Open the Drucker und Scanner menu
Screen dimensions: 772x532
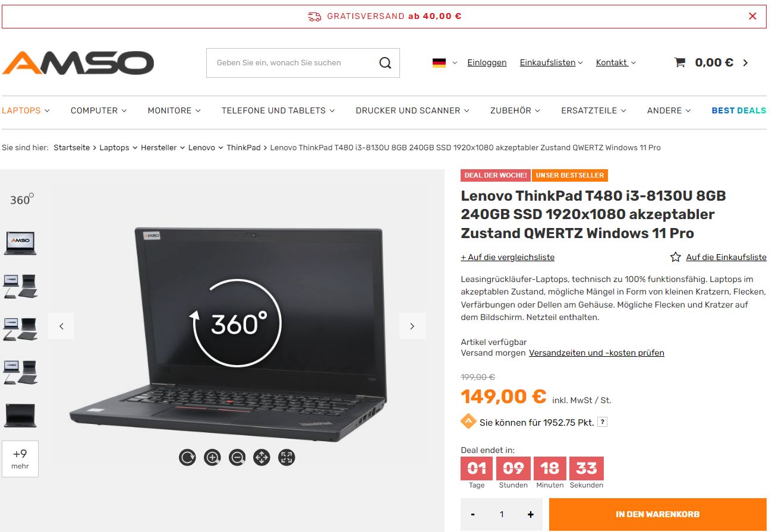click(412, 110)
